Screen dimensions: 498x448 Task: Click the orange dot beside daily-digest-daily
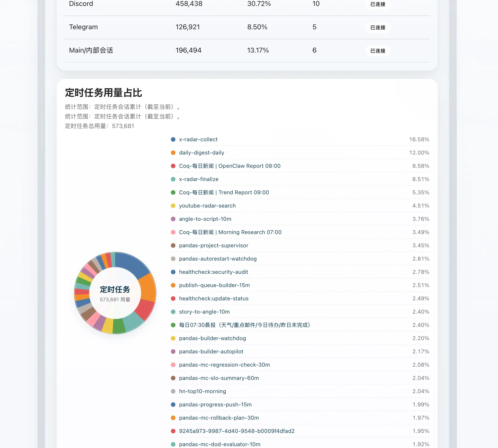173,153
